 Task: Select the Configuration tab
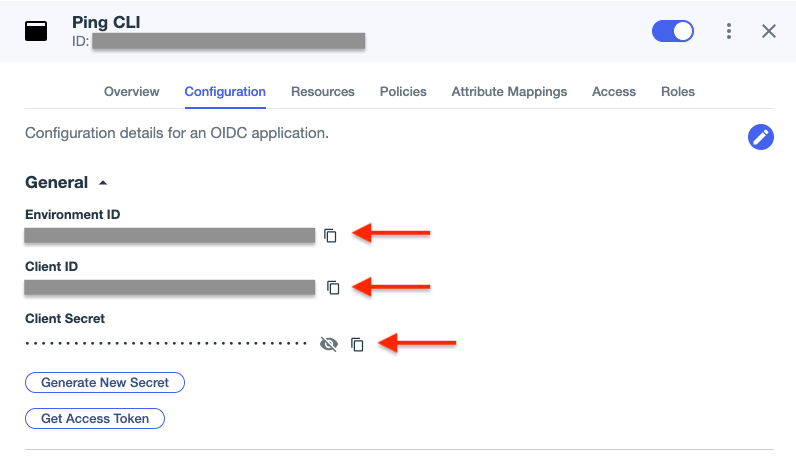tap(225, 91)
